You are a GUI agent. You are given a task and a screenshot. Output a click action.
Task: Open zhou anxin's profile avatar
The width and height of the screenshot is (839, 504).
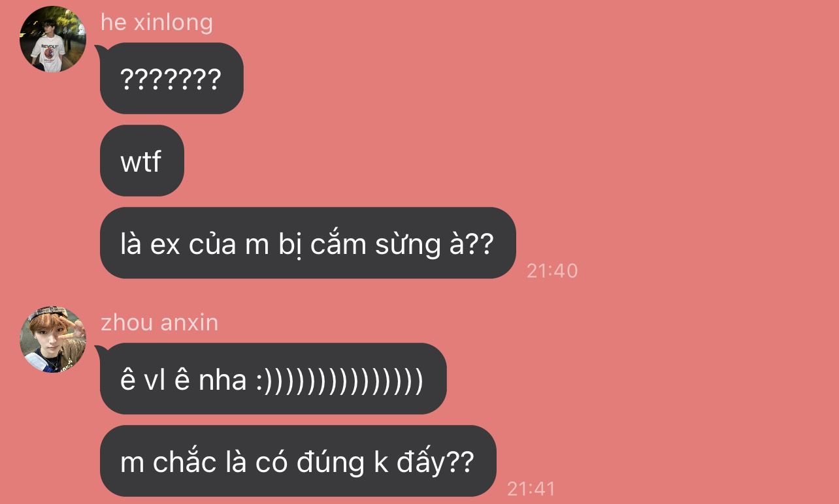click(53, 339)
